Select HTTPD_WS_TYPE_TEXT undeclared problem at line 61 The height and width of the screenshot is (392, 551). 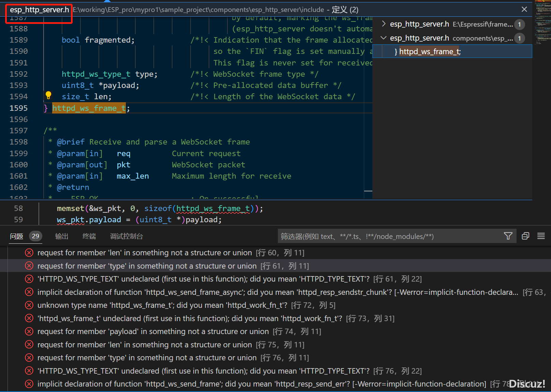275,279
